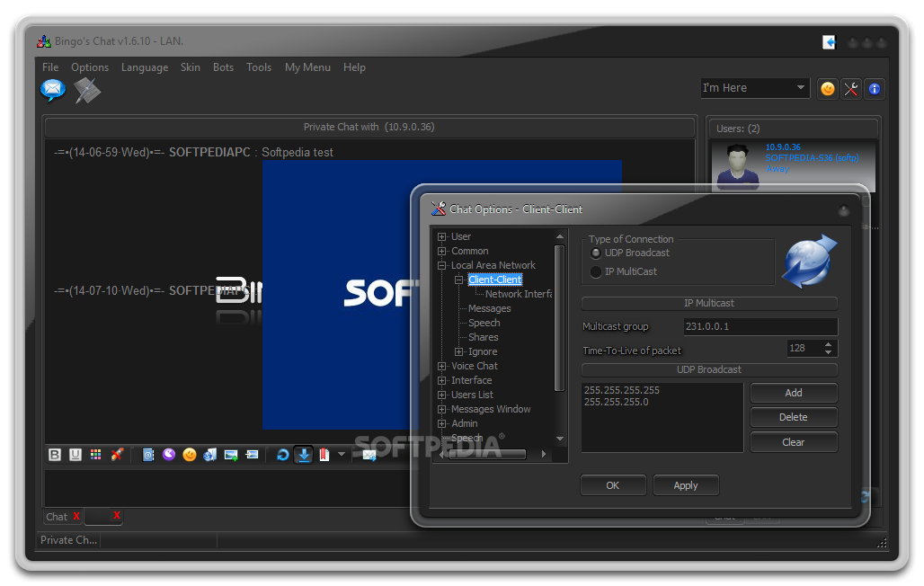Viewport: 924px width, 586px height.
Task: Collapse the Client-Client tree node
Action: (x=458, y=280)
